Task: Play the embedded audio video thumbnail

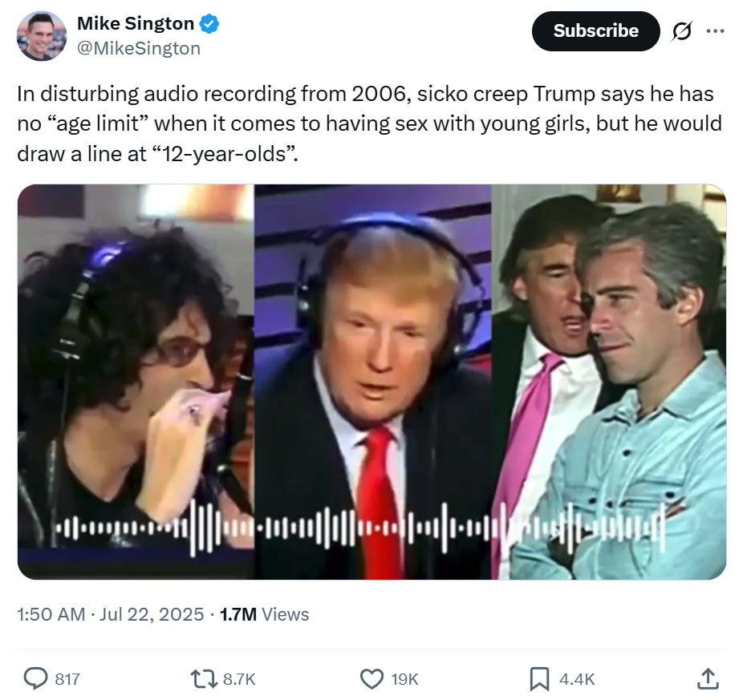Action: tap(372, 382)
